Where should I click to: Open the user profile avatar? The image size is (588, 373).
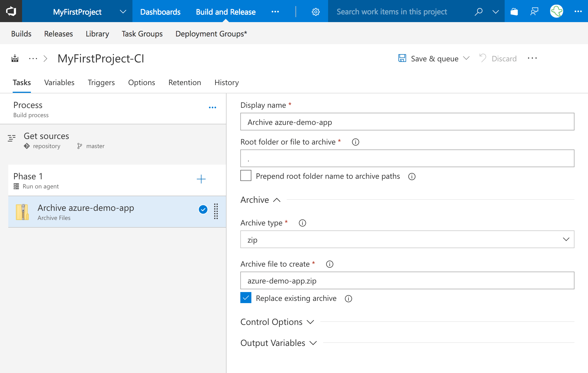(x=557, y=11)
